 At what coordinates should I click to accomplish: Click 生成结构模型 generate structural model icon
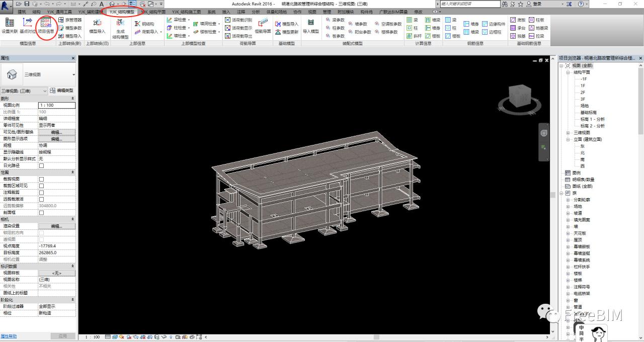coord(120,28)
